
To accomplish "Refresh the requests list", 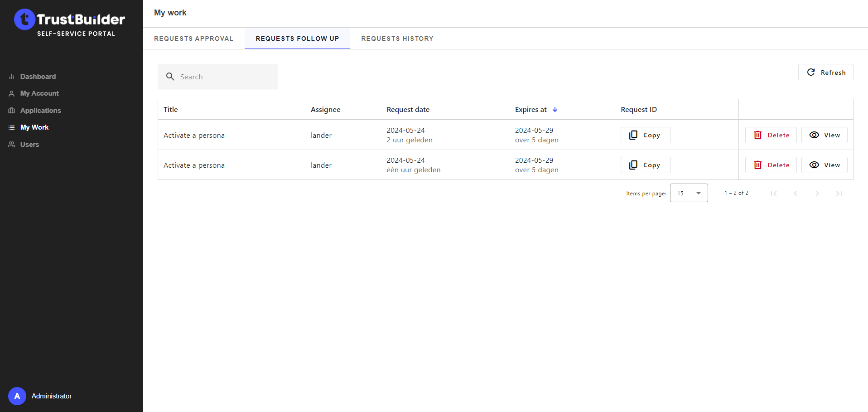I will tap(825, 73).
